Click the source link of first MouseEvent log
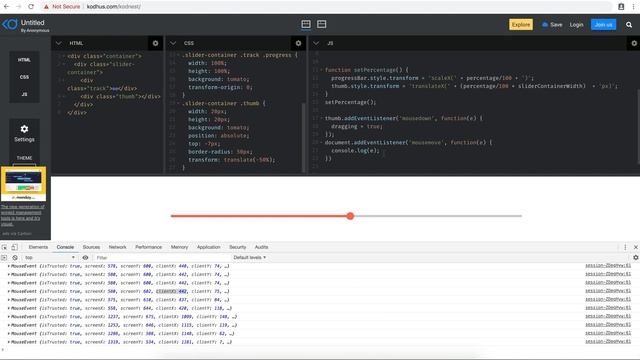The height and width of the screenshot is (360, 640). (608, 266)
